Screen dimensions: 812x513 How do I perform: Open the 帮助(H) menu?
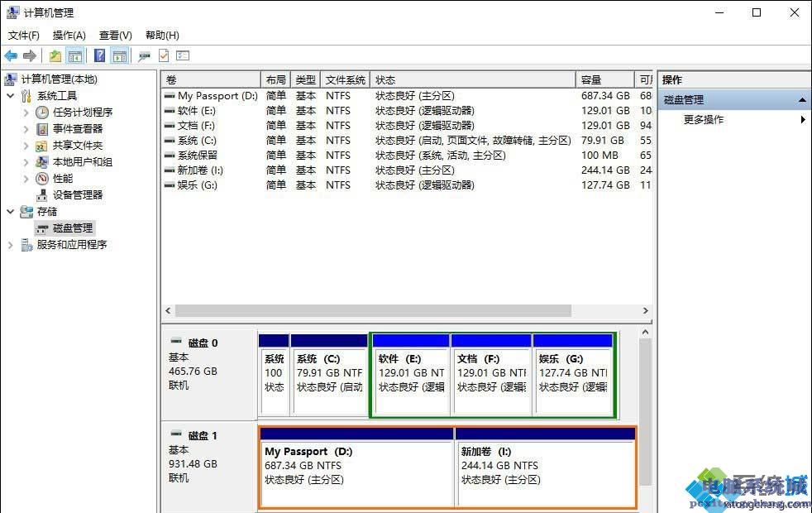coord(162,36)
